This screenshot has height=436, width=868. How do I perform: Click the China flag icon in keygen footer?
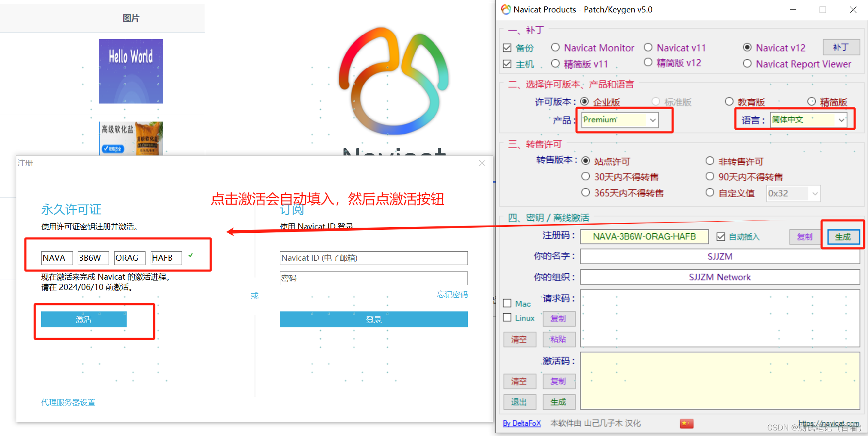tap(686, 424)
